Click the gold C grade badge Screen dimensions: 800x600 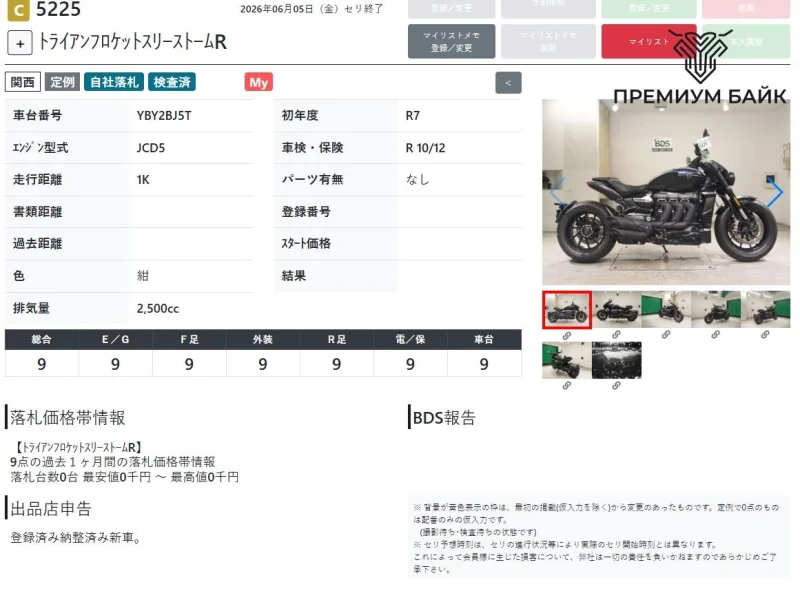pyautogui.click(x=18, y=10)
